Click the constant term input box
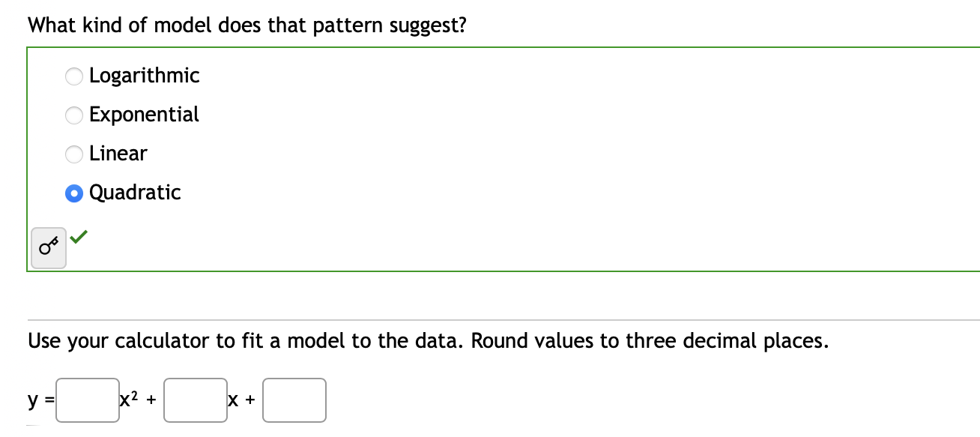The width and height of the screenshot is (980, 437). [294, 400]
